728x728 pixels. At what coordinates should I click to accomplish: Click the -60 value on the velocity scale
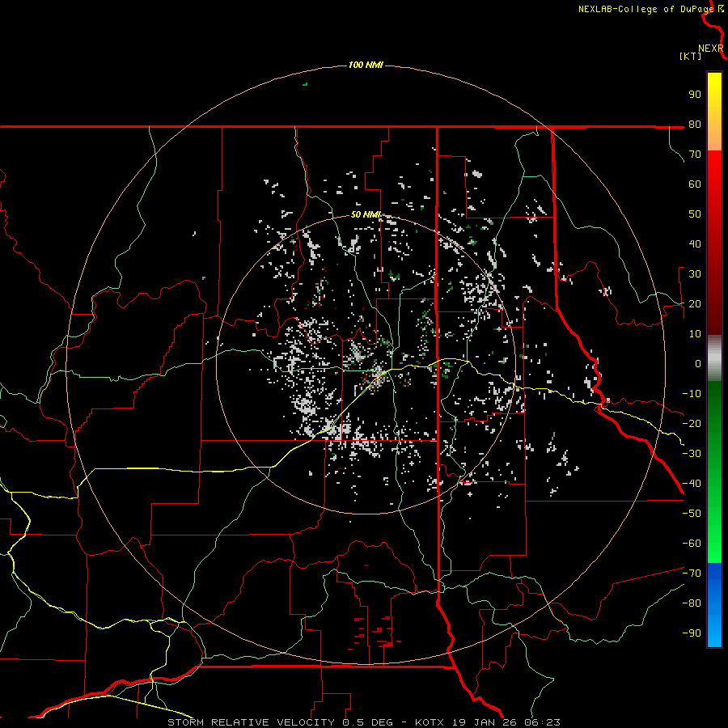692,544
